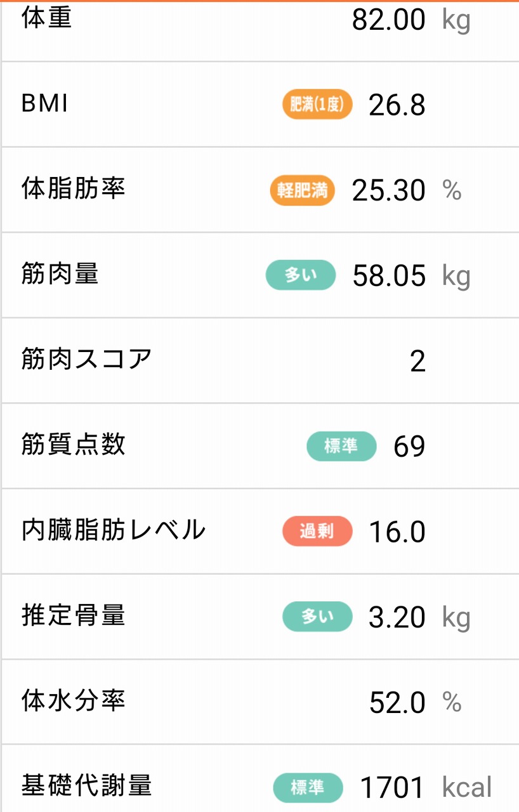Select the 筋肉量 row label
Screen dimensions: 519x812
[60, 275]
